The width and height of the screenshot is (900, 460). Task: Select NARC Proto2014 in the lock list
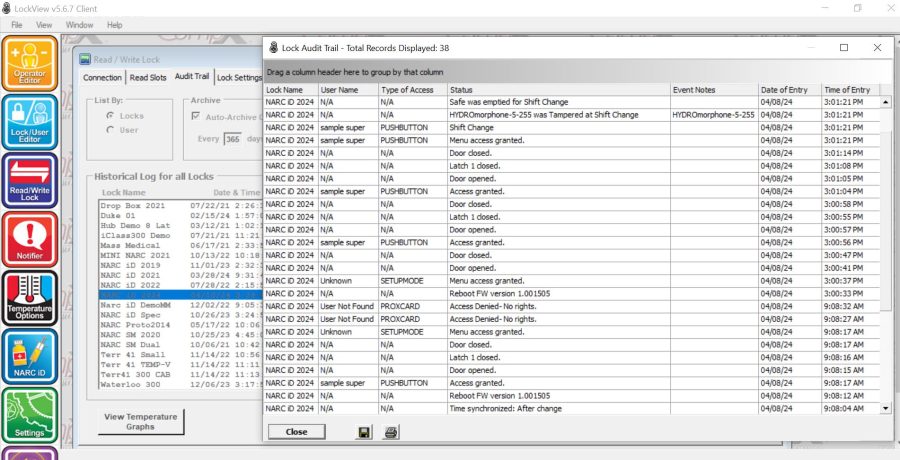180,325
